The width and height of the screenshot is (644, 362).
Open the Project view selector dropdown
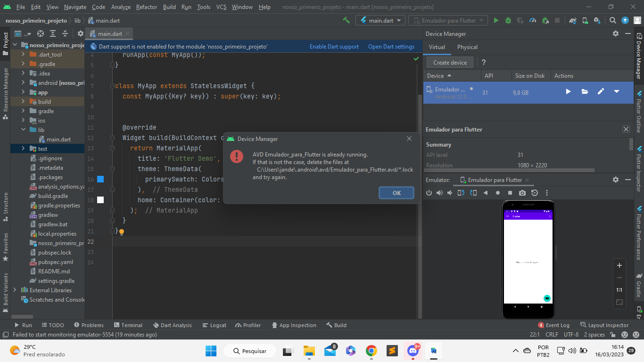click(22, 33)
